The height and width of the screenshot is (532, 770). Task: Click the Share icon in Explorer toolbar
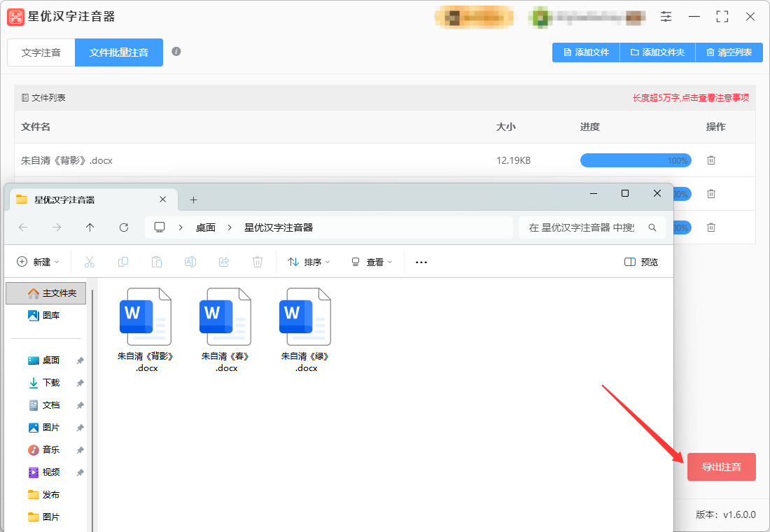(224, 262)
